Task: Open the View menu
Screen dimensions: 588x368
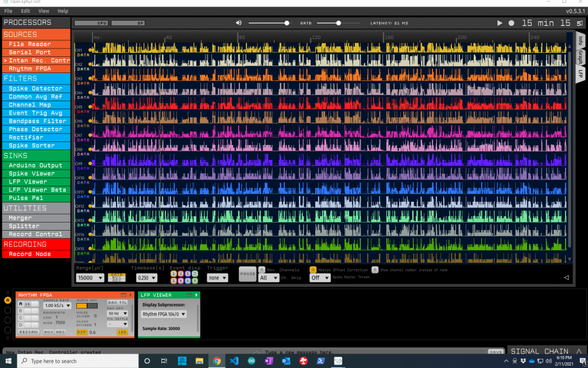Action: point(44,11)
